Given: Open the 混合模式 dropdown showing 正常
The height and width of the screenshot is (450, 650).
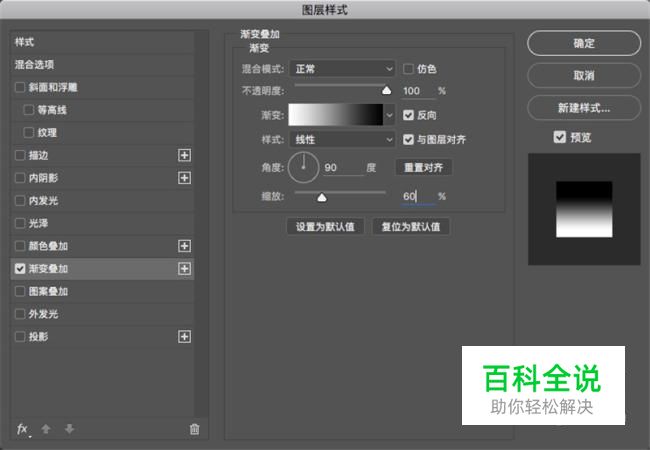Looking at the screenshot, I should tap(342, 69).
